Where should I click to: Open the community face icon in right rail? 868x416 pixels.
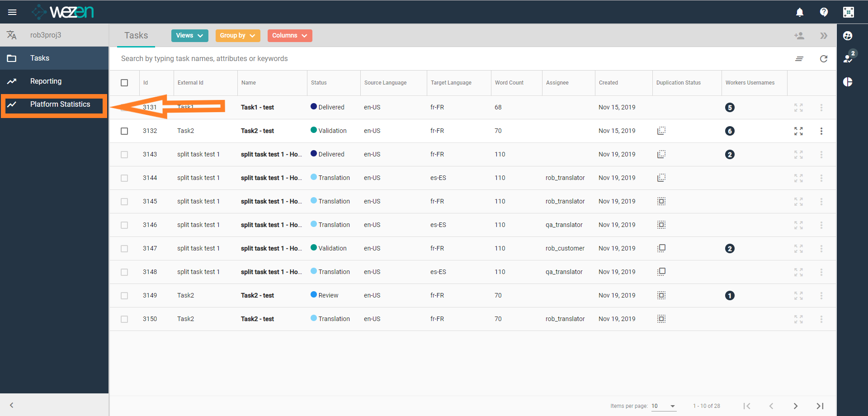[848, 36]
